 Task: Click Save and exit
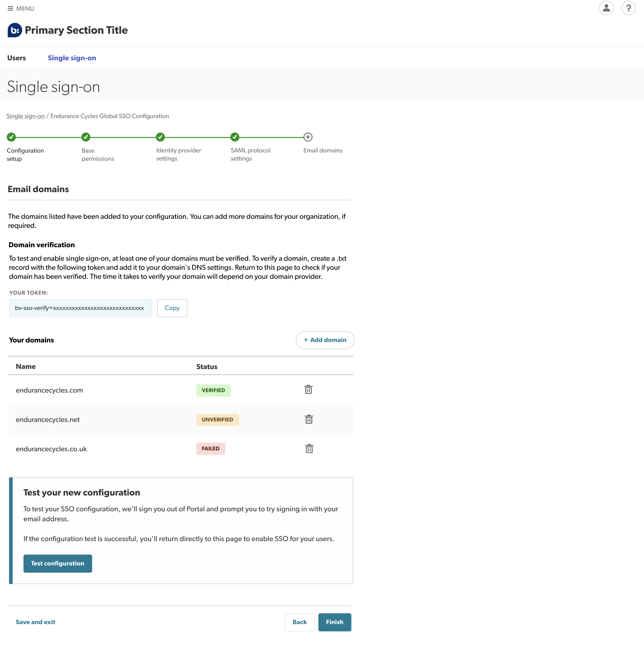pyautogui.click(x=35, y=622)
